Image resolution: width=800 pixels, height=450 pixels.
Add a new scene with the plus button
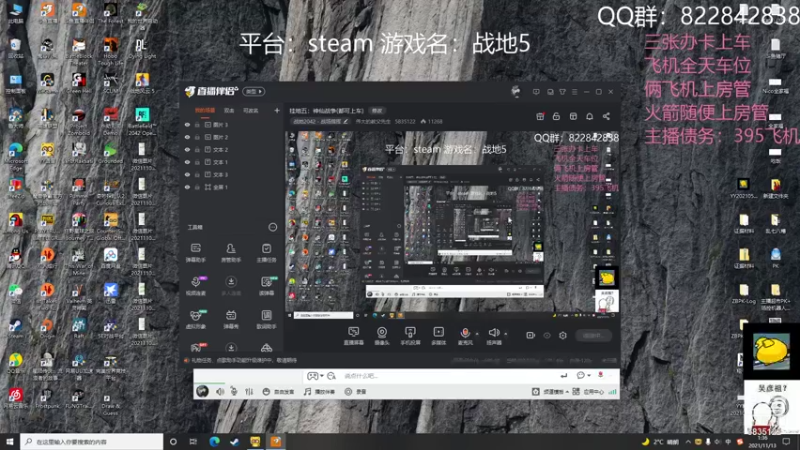point(277,110)
